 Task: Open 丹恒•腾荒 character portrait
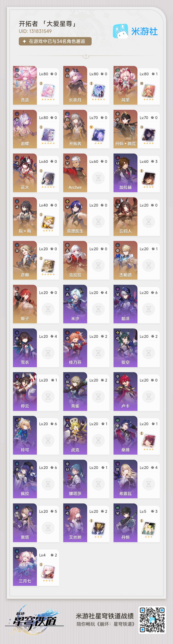tap(125, 129)
